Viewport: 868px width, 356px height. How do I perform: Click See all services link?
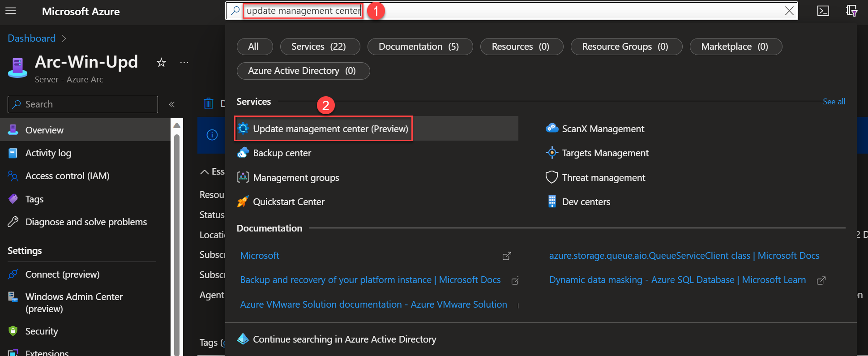834,102
